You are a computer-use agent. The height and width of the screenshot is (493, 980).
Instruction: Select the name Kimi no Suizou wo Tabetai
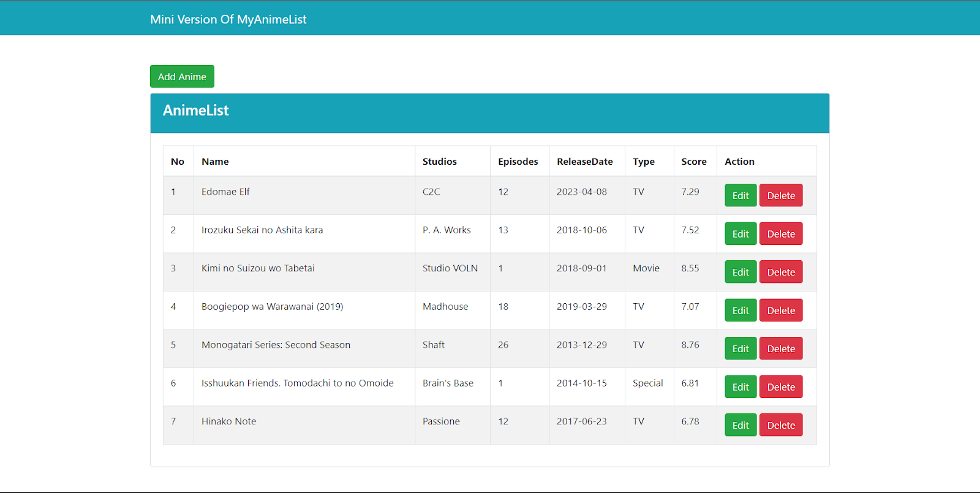(258, 268)
